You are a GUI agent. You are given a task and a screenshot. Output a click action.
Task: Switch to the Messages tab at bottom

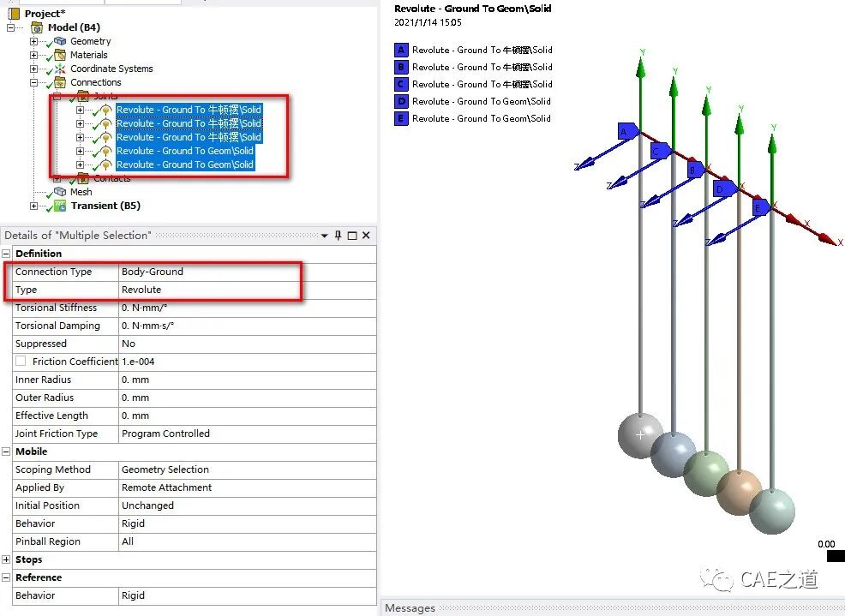[411, 608]
